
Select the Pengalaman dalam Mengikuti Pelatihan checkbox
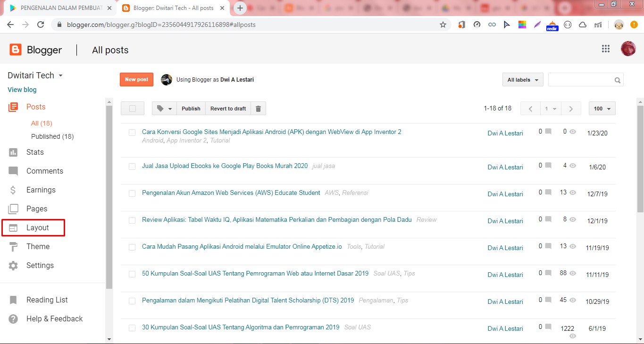point(132,301)
